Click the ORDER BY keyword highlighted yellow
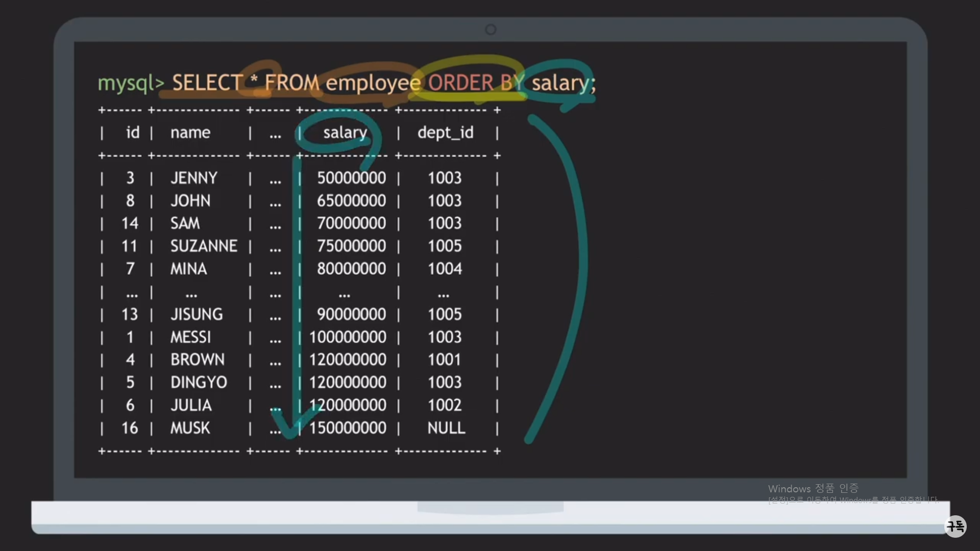The width and height of the screenshot is (980, 551). [476, 83]
